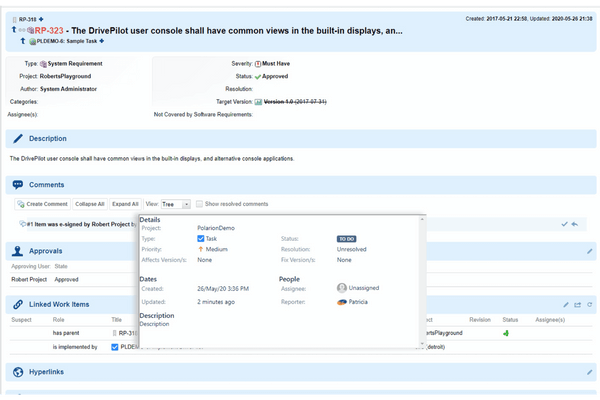Click the Comments speech bubble icon
600x400 pixels.
[18, 185]
